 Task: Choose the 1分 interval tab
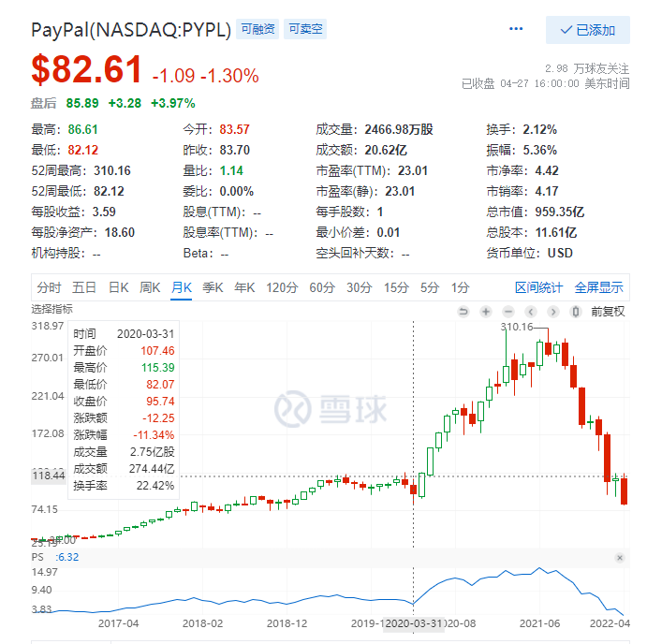(460, 287)
